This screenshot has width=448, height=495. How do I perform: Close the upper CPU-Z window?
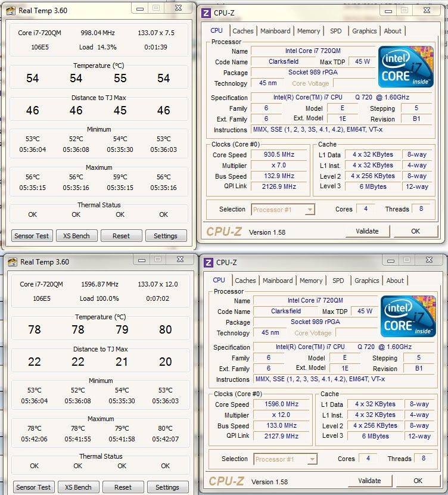[x=427, y=10]
